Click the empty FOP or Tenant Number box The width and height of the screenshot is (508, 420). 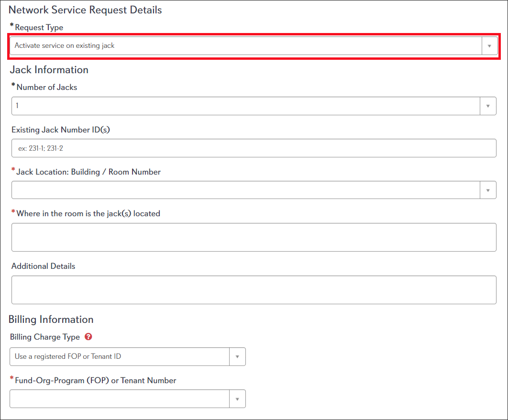tap(120, 399)
